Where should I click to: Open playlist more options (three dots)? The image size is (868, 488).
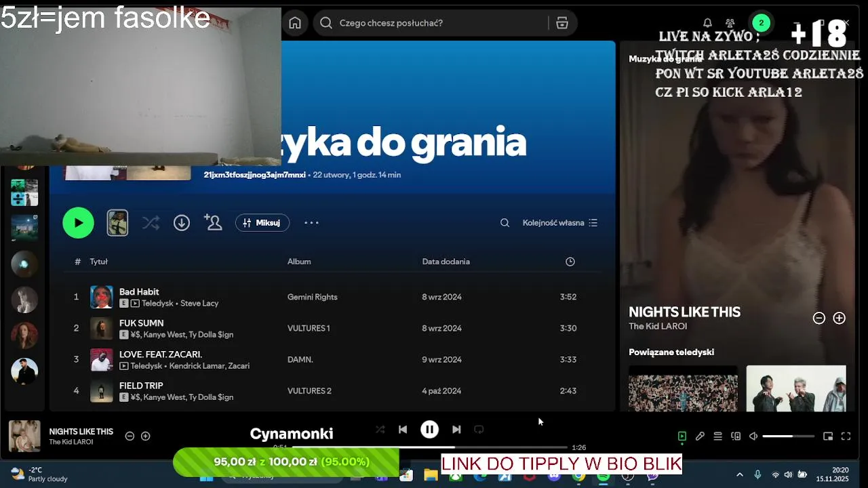pyautogui.click(x=311, y=222)
